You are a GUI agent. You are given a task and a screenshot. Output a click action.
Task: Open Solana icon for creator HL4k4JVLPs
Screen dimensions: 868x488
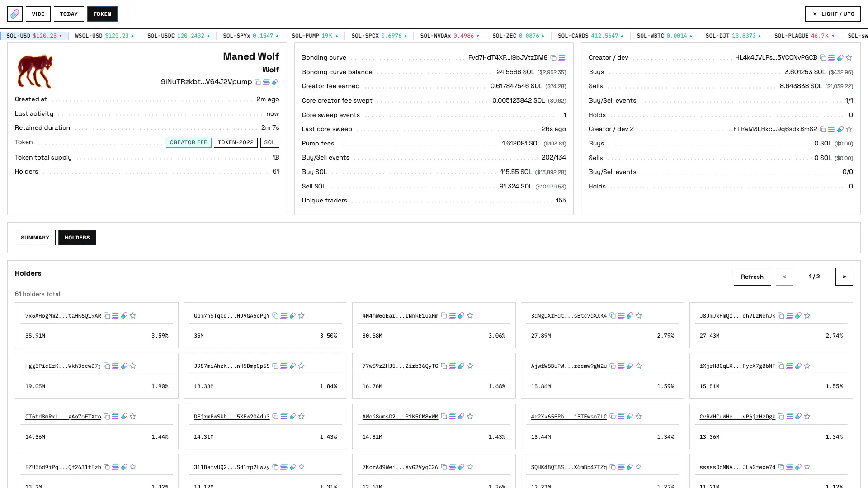pos(831,58)
